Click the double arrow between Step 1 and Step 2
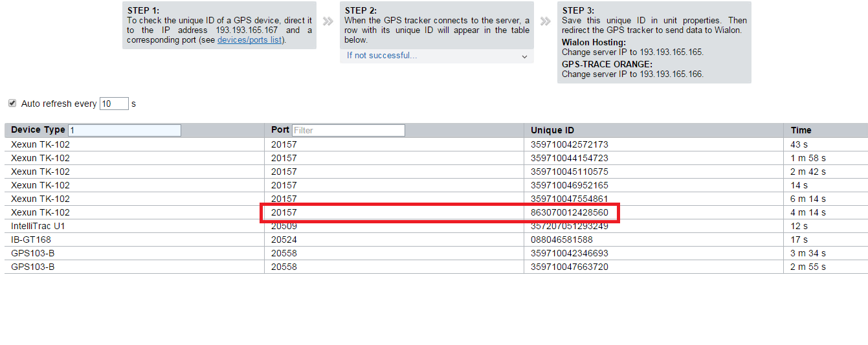Screen dimensions: 868x345 click(x=328, y=21)
